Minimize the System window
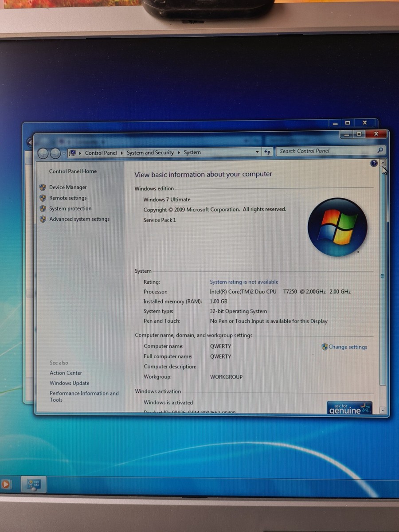Screen dimensions: 399x532 click(347, 134)
